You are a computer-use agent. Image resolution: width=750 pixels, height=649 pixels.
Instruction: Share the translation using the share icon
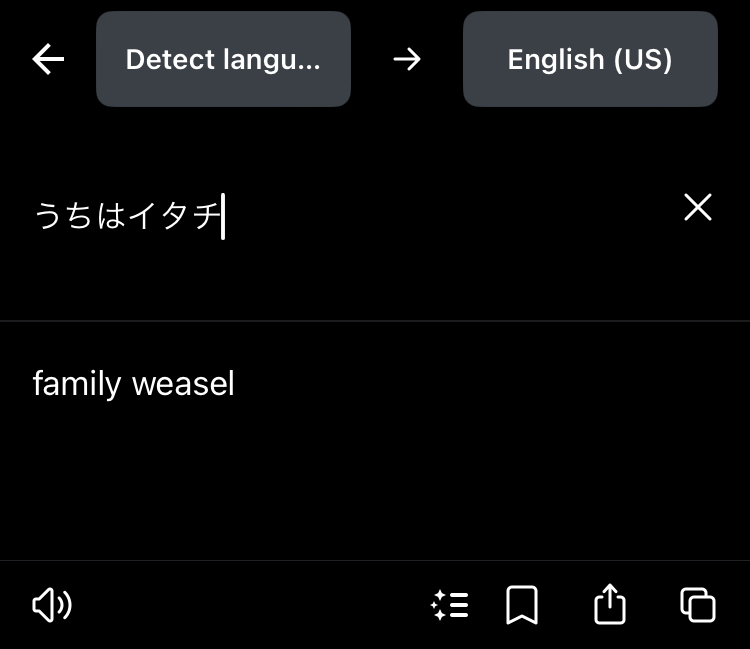[610, 604]
